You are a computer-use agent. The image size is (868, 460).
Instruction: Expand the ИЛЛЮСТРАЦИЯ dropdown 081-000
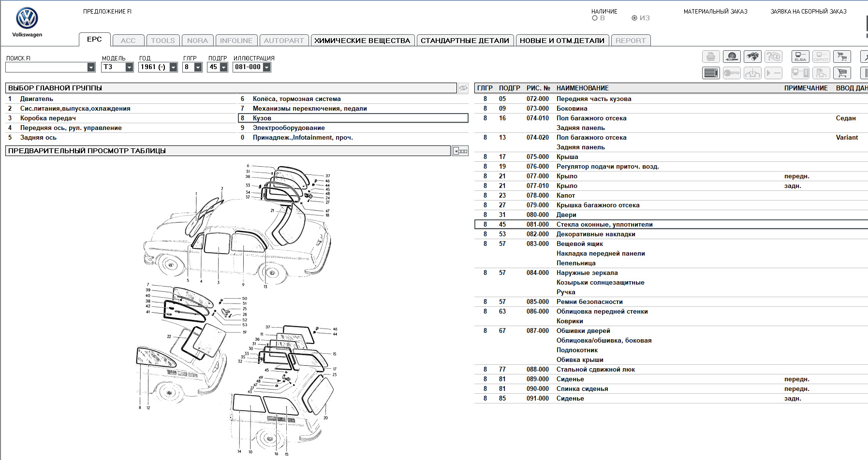pyautogui.click(x=266, y=67)
